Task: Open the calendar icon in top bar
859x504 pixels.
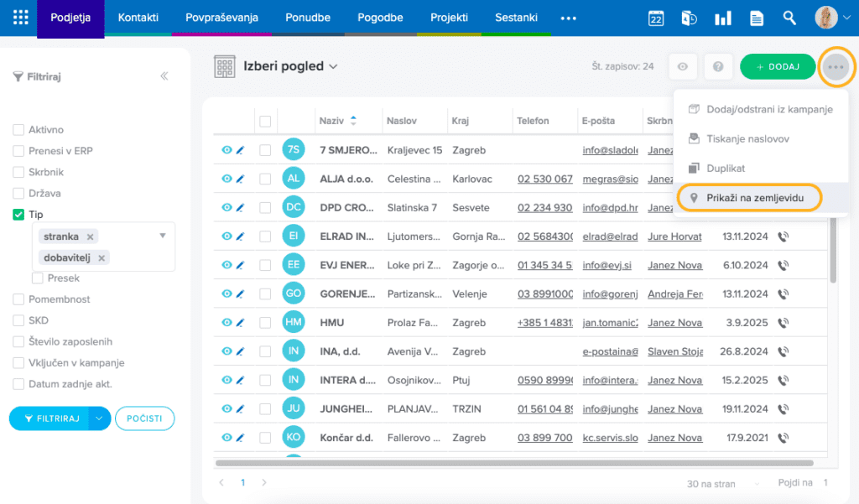Action: (x=656, y=18)
